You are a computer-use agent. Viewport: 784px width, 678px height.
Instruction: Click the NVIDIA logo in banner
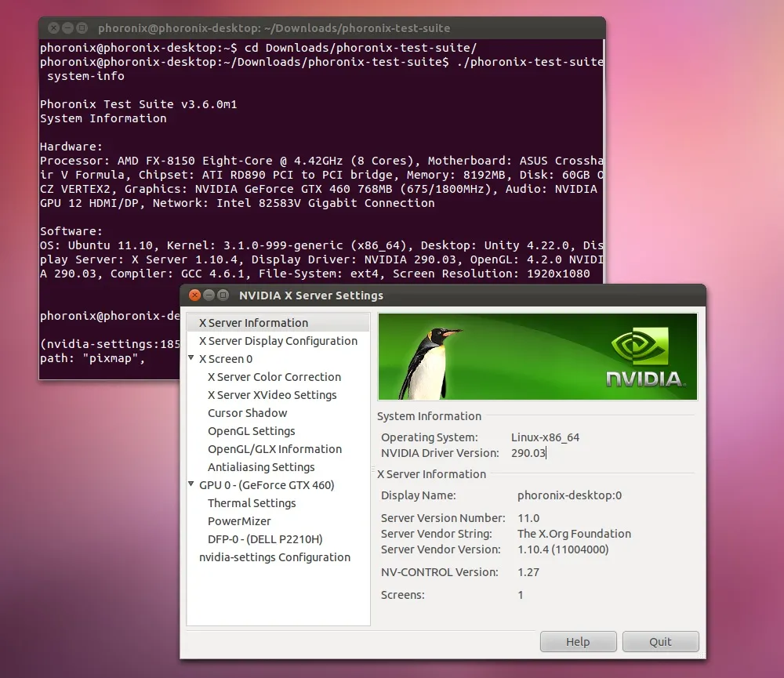click(x=644, y=357)
